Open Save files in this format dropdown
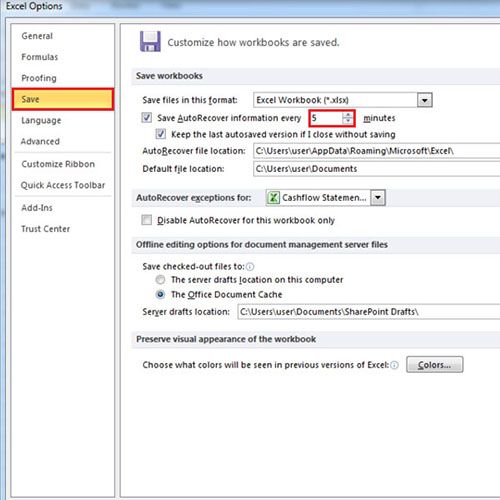The image size is (500, 500). tap(425, 100)
